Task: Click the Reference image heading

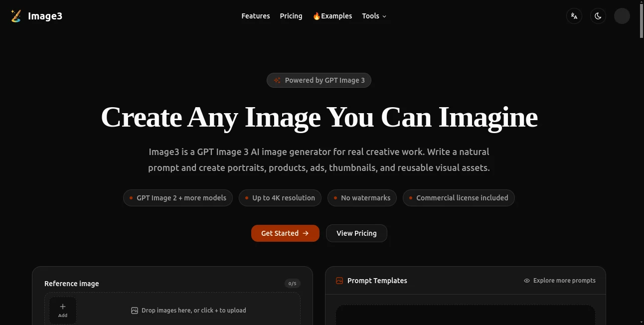Action: [x=72, y=284]
